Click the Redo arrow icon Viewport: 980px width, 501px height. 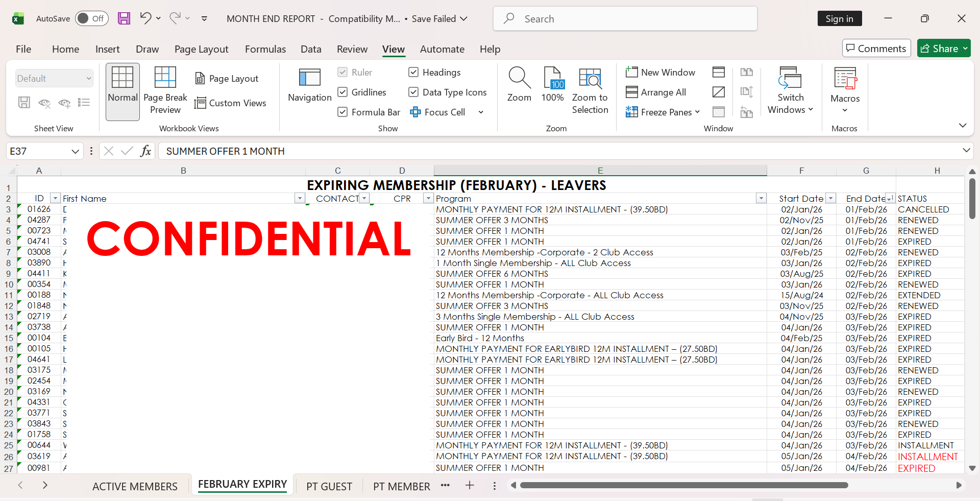175,18
